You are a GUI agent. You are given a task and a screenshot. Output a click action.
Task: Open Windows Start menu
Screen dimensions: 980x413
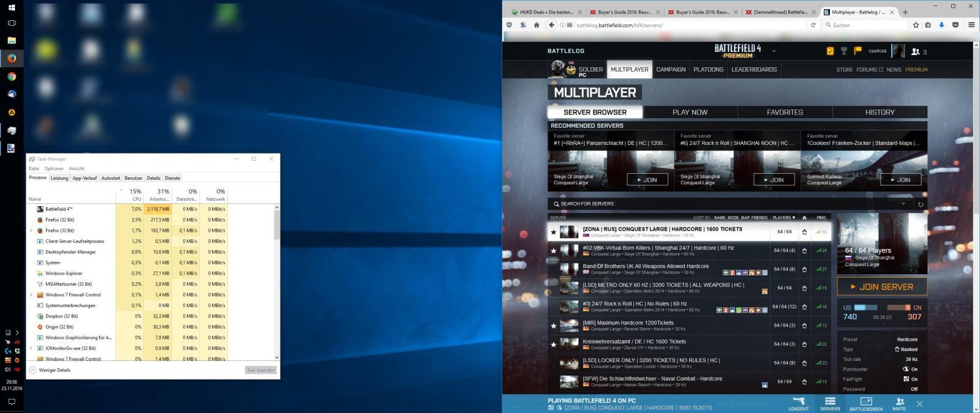pos(12,8)
